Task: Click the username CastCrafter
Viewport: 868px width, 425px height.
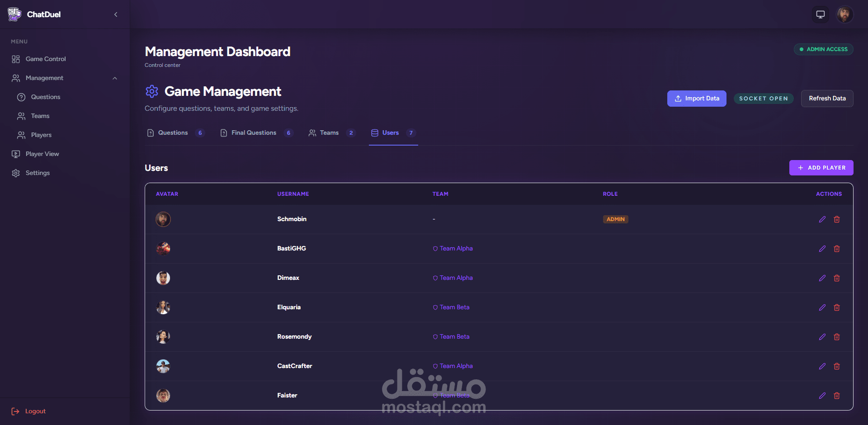Action: [x=295, y=366]
